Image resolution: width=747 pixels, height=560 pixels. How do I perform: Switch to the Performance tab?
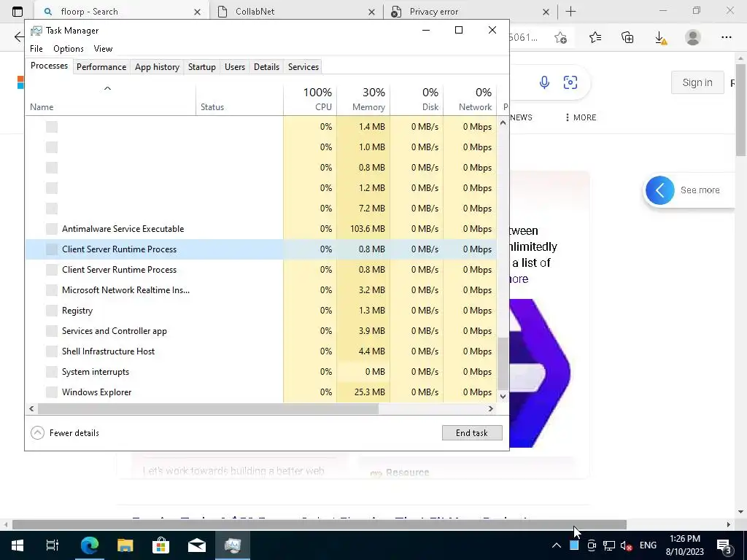pos(101,66)
